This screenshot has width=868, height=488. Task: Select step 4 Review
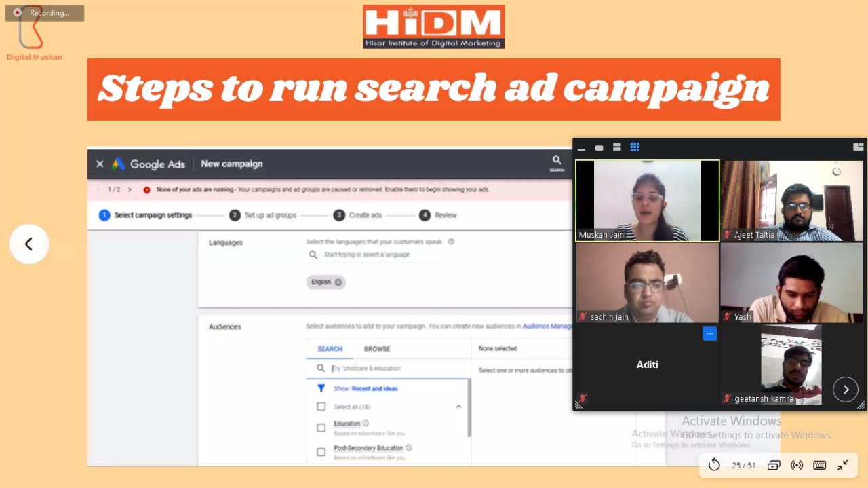pyautogui.click(x=437, y=215)
